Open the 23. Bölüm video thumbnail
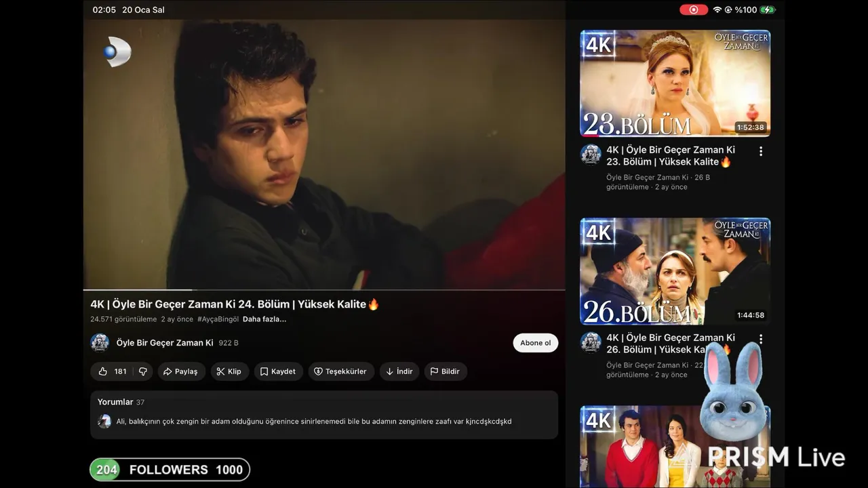 pos(675,83)
